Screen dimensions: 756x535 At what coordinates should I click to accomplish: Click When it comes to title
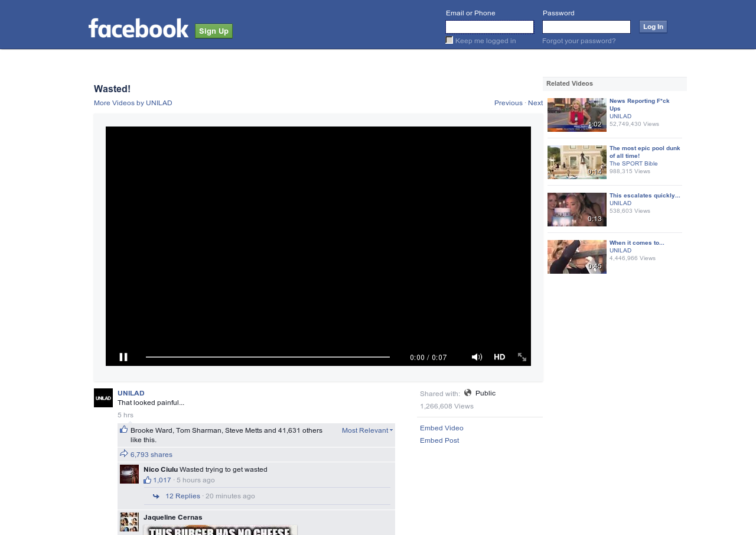(x=637, y=243)
